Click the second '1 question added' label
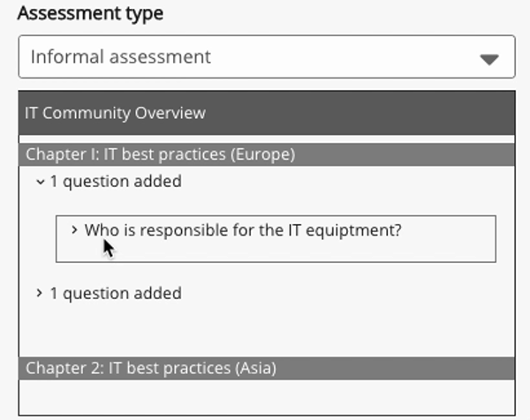Image resolution: width=530 pixels, height=420 pixels. (x=115, y=293)
